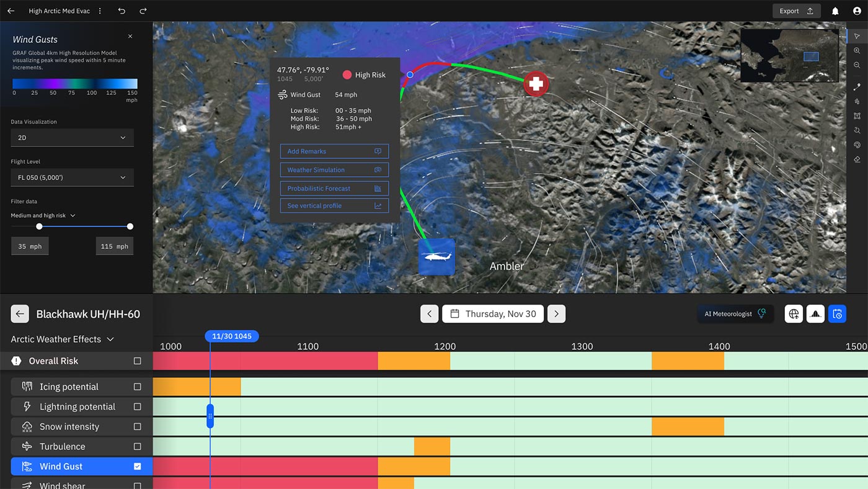Click the Weather Simulation button
The image size is (868, 489).
click(334, 170)
